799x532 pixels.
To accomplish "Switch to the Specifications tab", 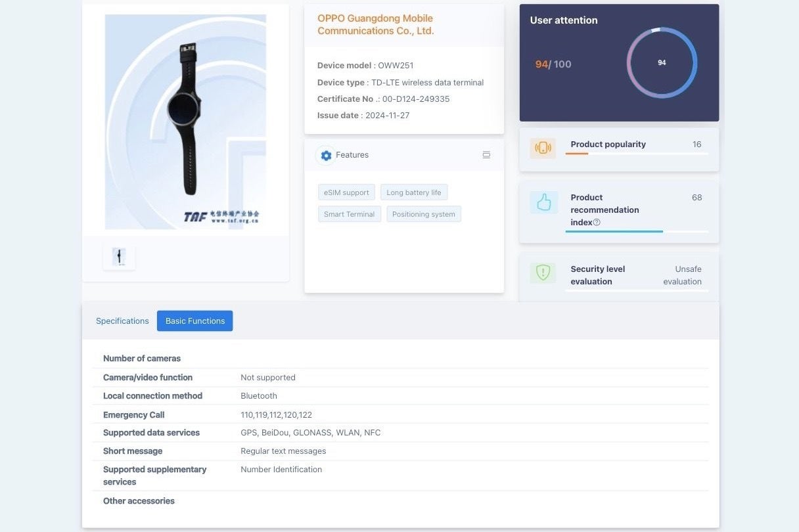I will pyautogui.click(x=122, y=321).
